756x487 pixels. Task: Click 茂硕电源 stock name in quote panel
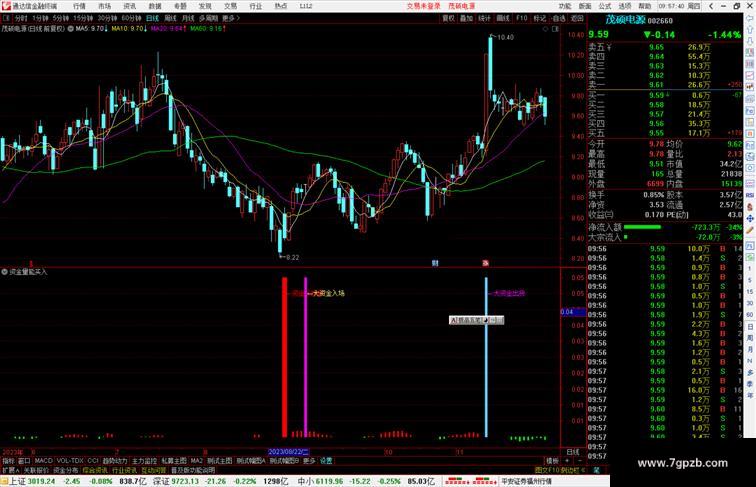[625, 20]
